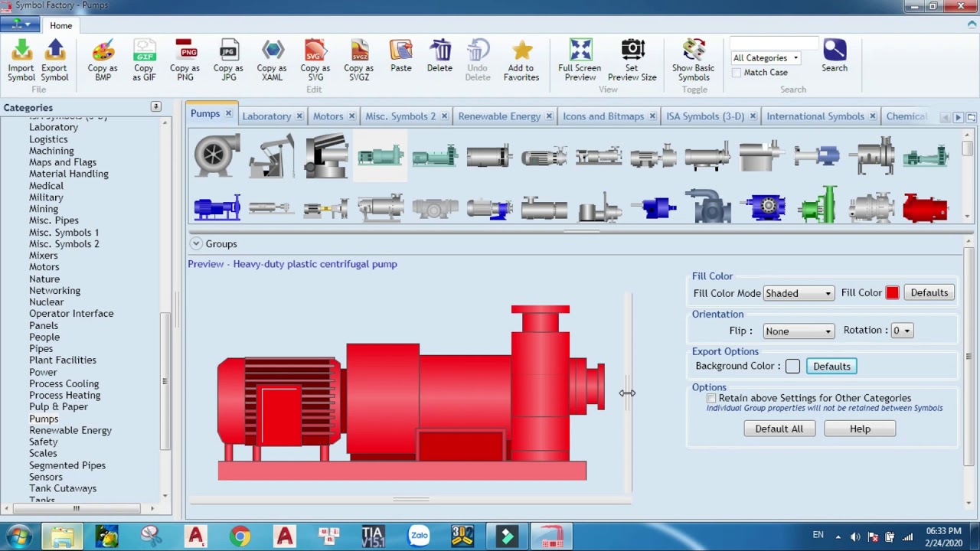Select Mixers category
980x551 pixels.
(43, 256)
